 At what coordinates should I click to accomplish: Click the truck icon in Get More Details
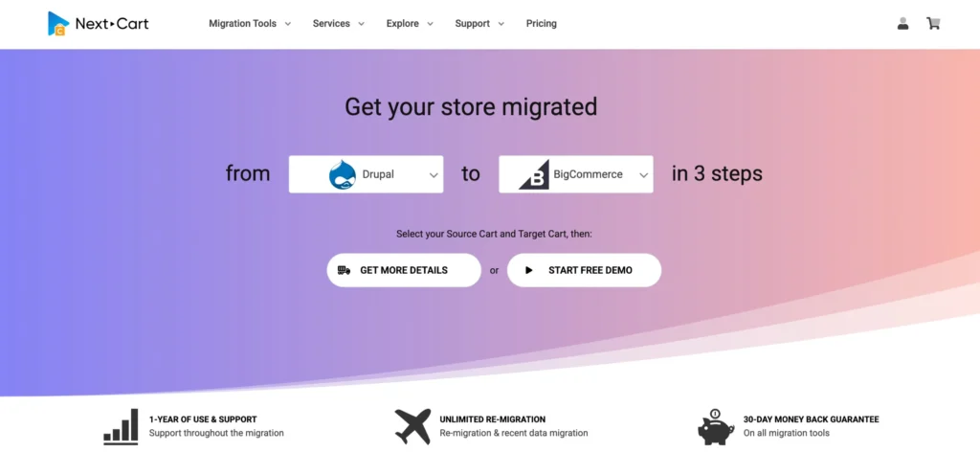point(344,270)
